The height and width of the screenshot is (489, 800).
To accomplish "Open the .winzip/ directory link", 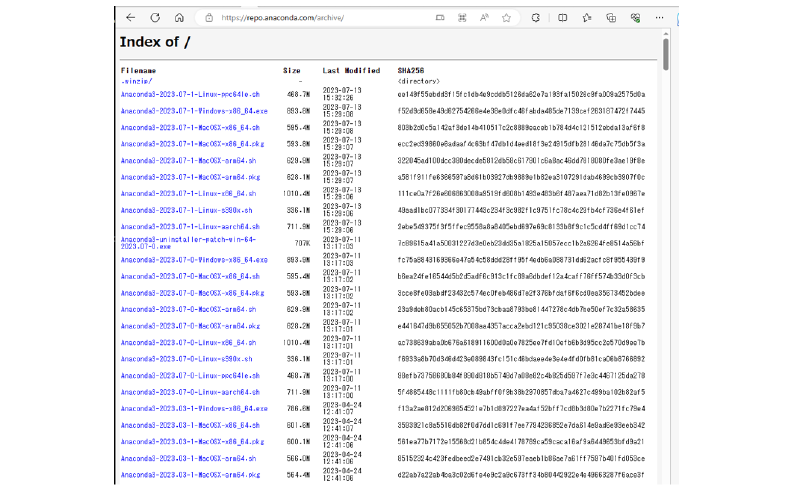I will (136, 81).
